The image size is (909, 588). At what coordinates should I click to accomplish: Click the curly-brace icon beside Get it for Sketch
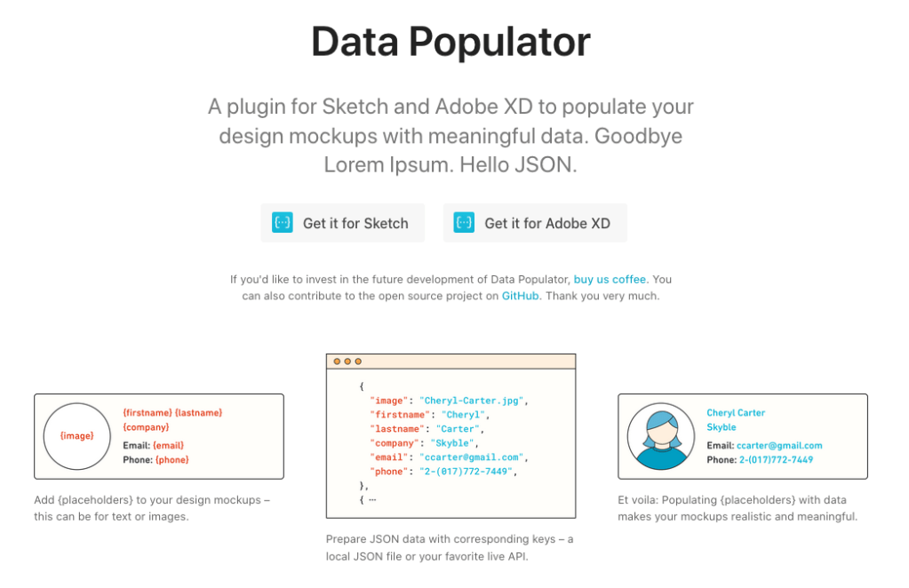click(283, 223)
